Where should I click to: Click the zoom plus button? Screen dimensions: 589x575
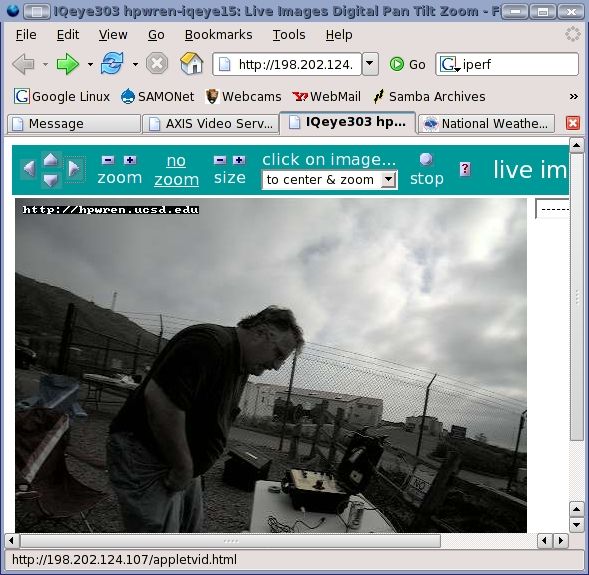pos(130,160)
